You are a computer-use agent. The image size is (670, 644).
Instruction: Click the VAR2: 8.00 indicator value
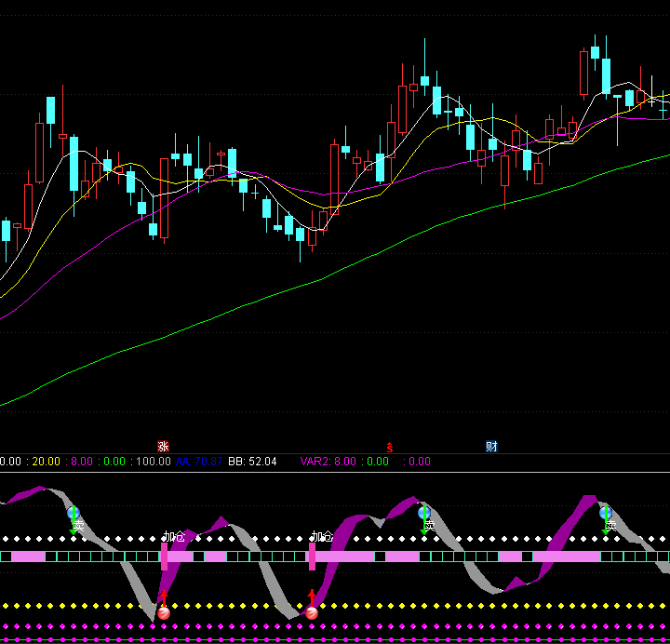(x=328, y=462)
